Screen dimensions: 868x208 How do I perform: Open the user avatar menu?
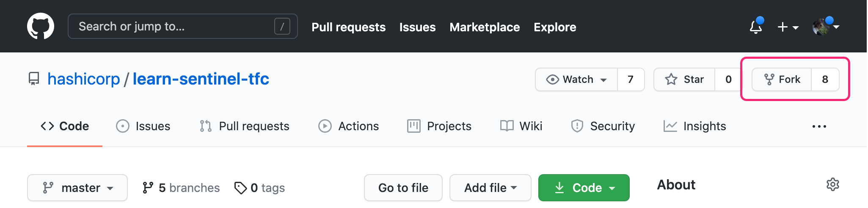pos(826,27)
